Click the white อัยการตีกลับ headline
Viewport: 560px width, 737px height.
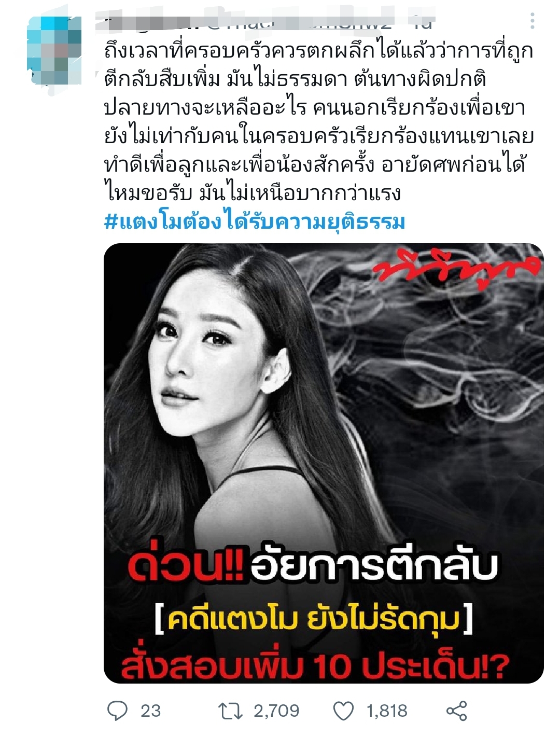(x=374, y=566)
